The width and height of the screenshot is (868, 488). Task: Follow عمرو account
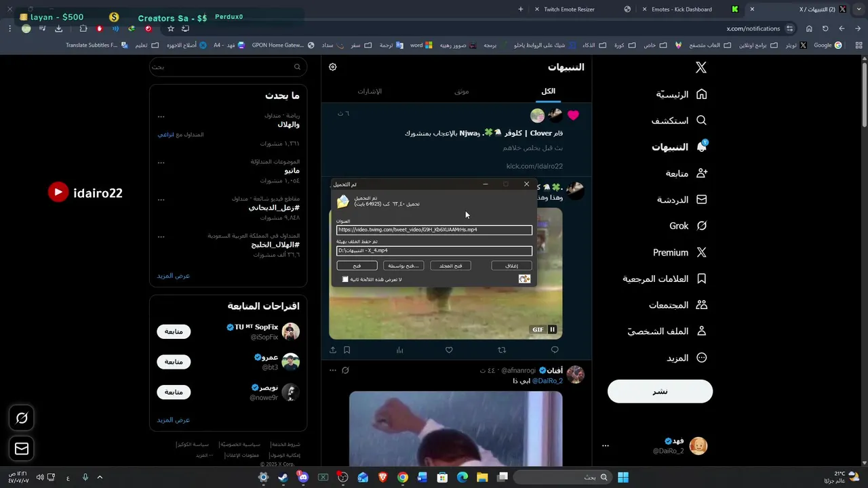coord(174,362)
